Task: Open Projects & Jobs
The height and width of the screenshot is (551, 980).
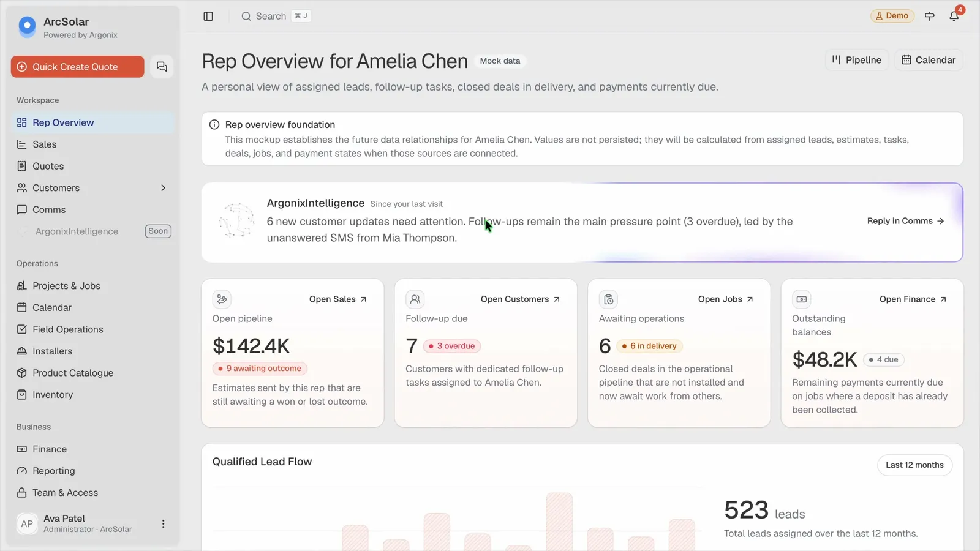Action: coord(92,286)
